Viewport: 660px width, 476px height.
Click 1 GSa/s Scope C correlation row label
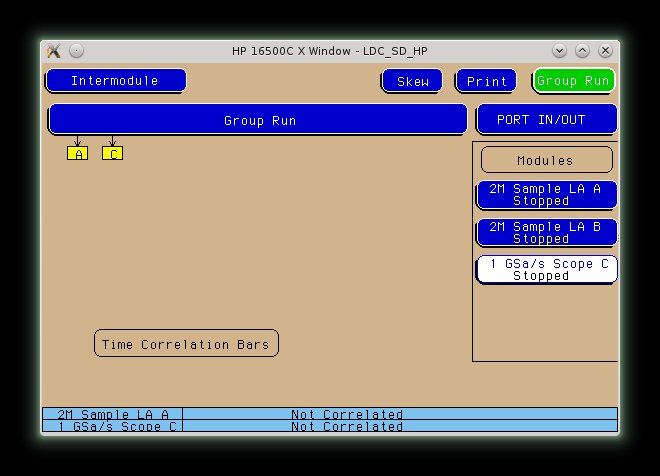113,426
